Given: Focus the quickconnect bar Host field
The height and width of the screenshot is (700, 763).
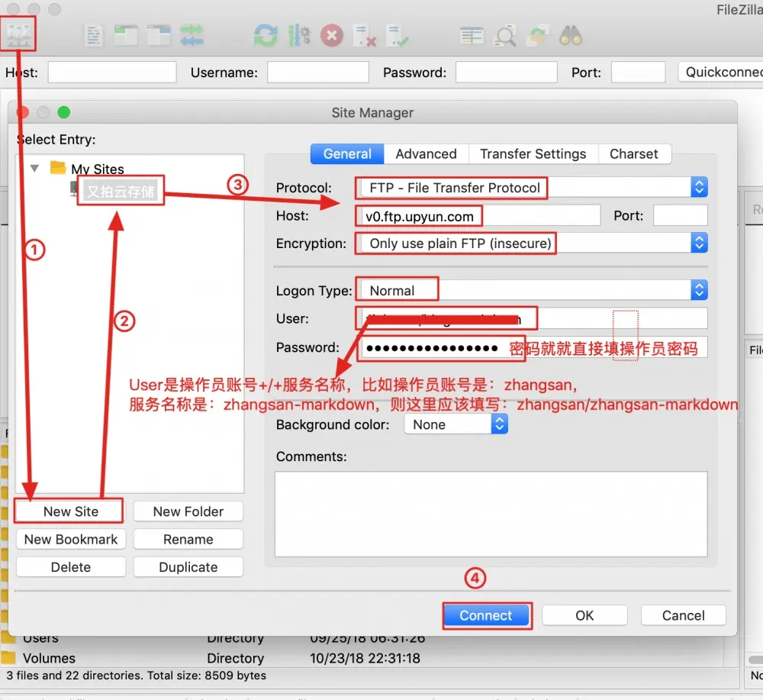Looking at the screenshot, I should coord(112,72).
